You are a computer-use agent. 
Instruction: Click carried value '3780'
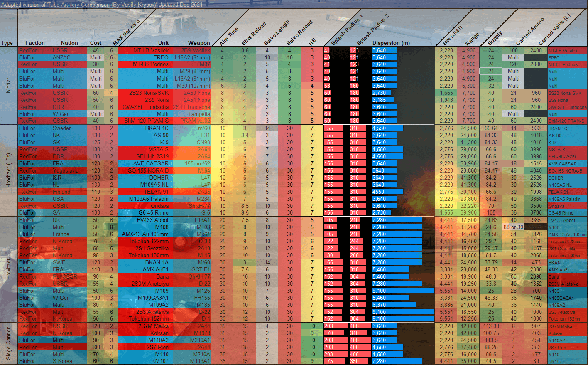pos(536,213)
